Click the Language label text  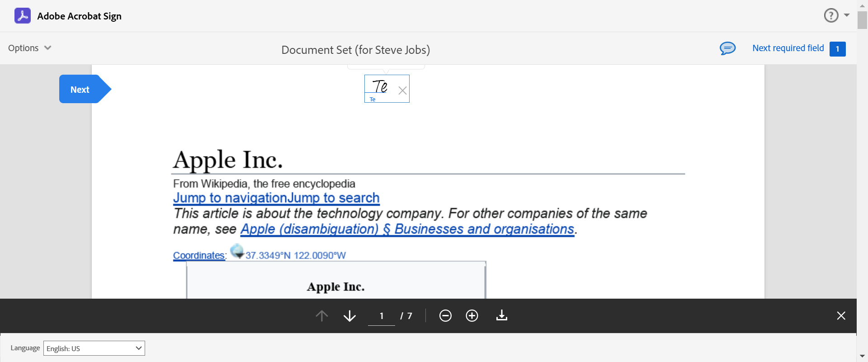tap(25, 348)
